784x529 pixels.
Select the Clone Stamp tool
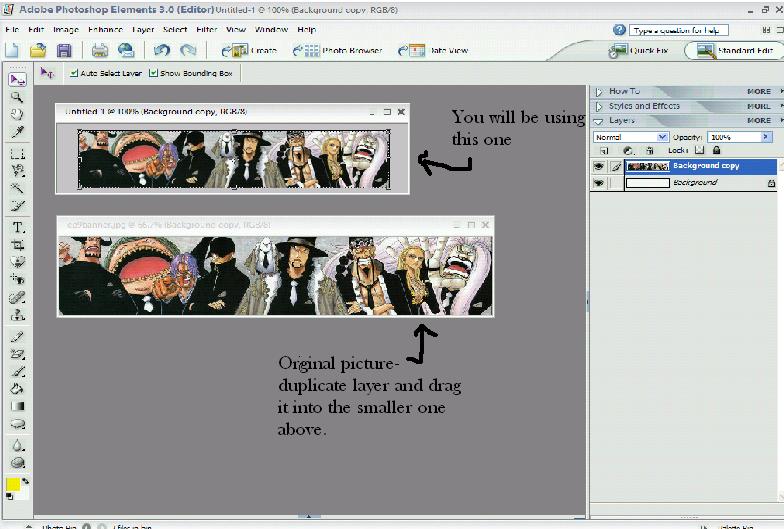[x=18, y=315]
